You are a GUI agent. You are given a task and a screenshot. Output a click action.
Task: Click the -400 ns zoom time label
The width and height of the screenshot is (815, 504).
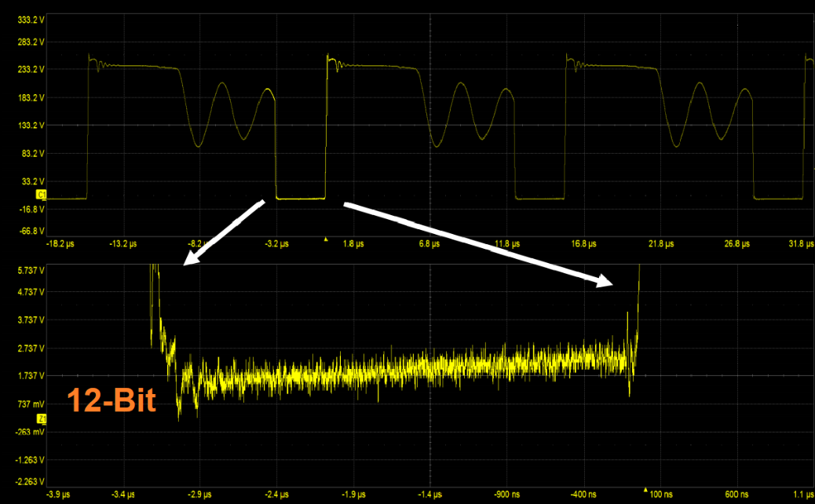[583, 495]
